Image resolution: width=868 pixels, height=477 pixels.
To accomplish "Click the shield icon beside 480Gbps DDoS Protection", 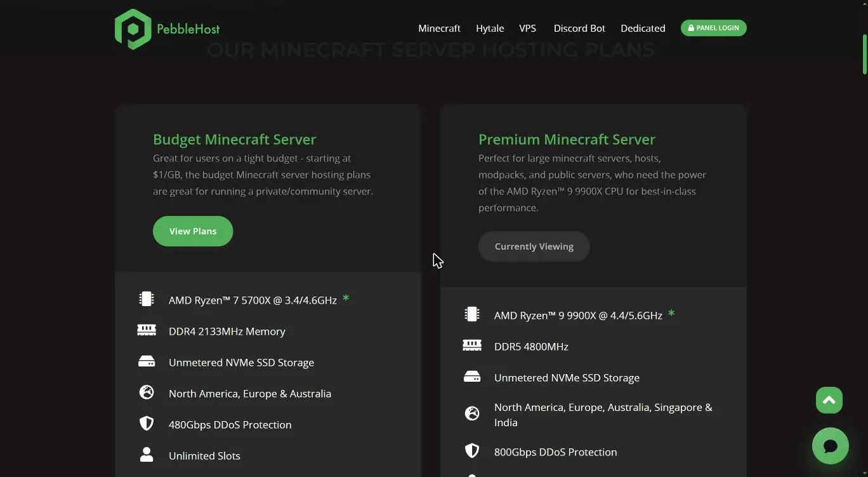I will [147, 424].
